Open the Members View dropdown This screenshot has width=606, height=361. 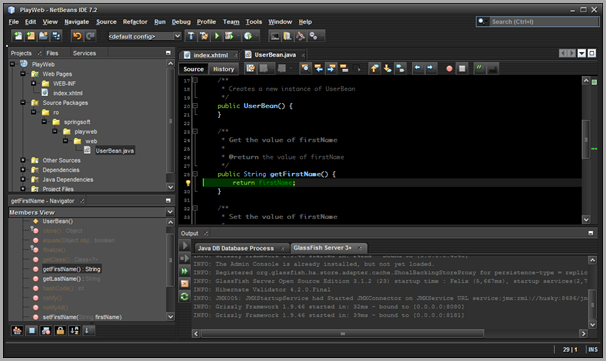(x=170, y=212)
